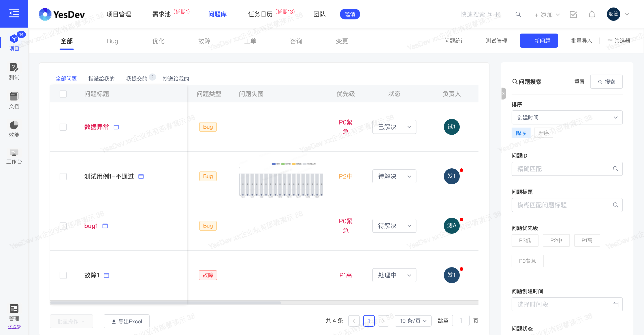This screenshot has height=335, width=644.
Task: Click the 新问题 button
Action: coord(539,41)
